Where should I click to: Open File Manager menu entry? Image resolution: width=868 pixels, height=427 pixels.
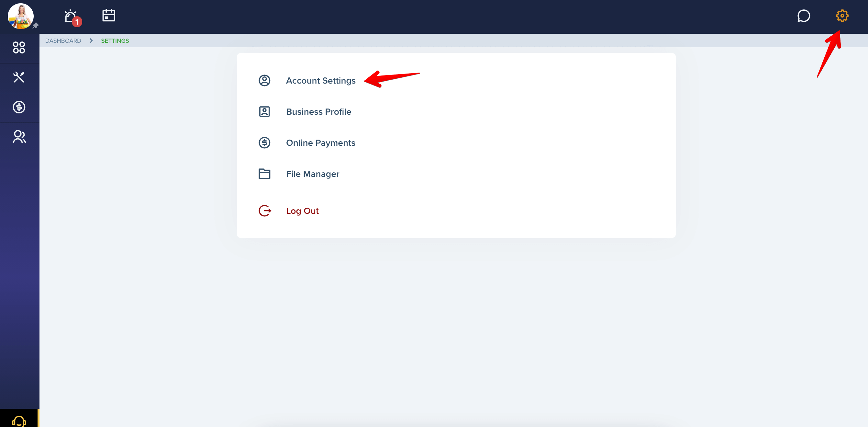click(x=312, y=174)
